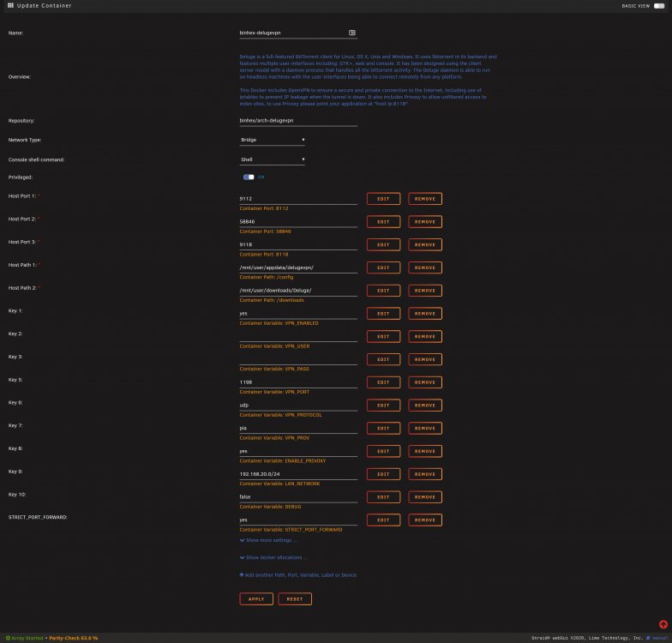The width and height of the screenshot is (672, 643).
Task: Edit the DEBUG variable
Action: pyautogui.click(x=384, y=497)
